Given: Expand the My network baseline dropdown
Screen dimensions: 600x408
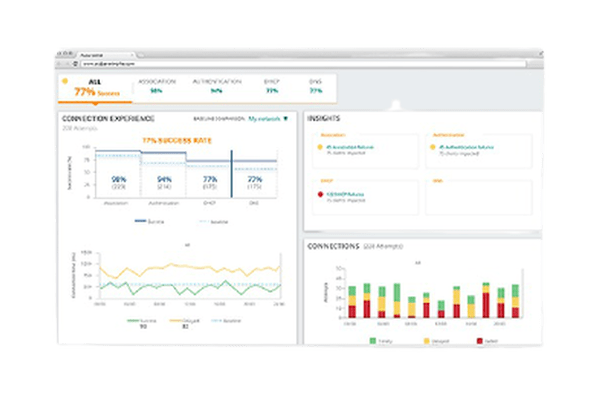Looking at the screenshot, I should (x=267, y=118).
